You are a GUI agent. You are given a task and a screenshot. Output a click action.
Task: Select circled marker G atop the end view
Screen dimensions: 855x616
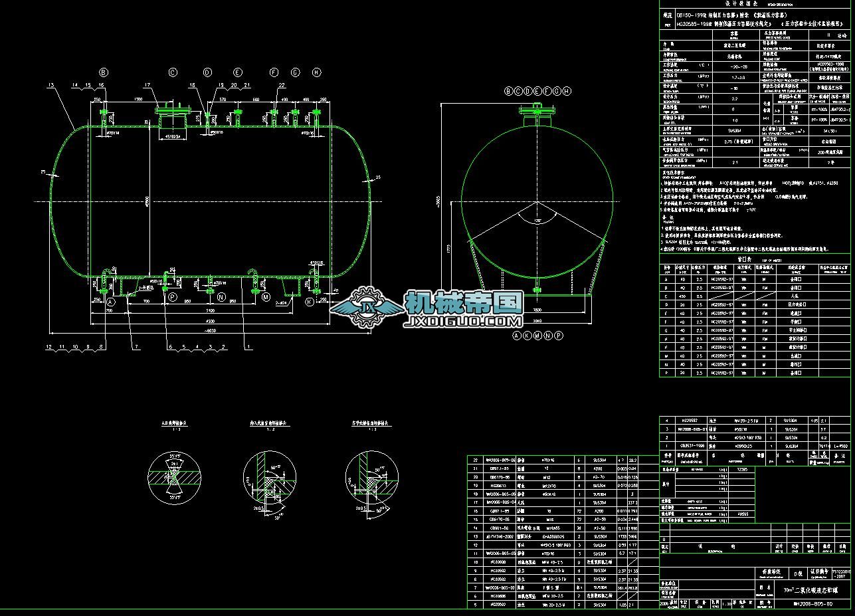[x=557, y=91]
